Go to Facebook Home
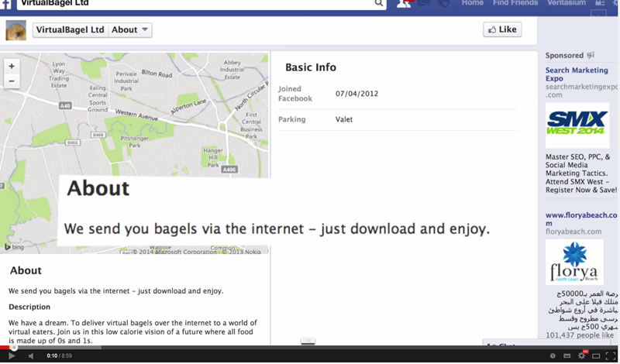The image size is (620, 364). 473,3
